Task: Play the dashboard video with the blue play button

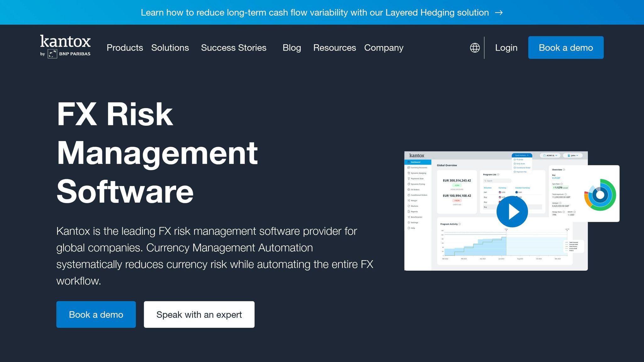Action: click(x=512, y=212)
